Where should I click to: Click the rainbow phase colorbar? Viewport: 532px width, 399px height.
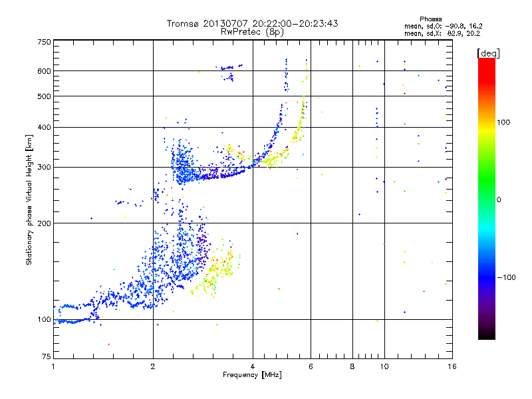click(487, 198)
